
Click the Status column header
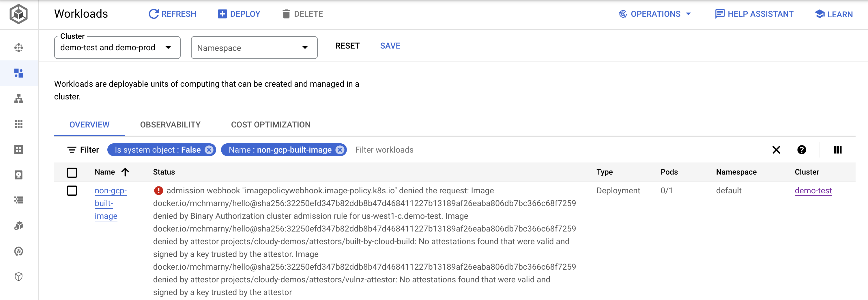coord(164,172)
